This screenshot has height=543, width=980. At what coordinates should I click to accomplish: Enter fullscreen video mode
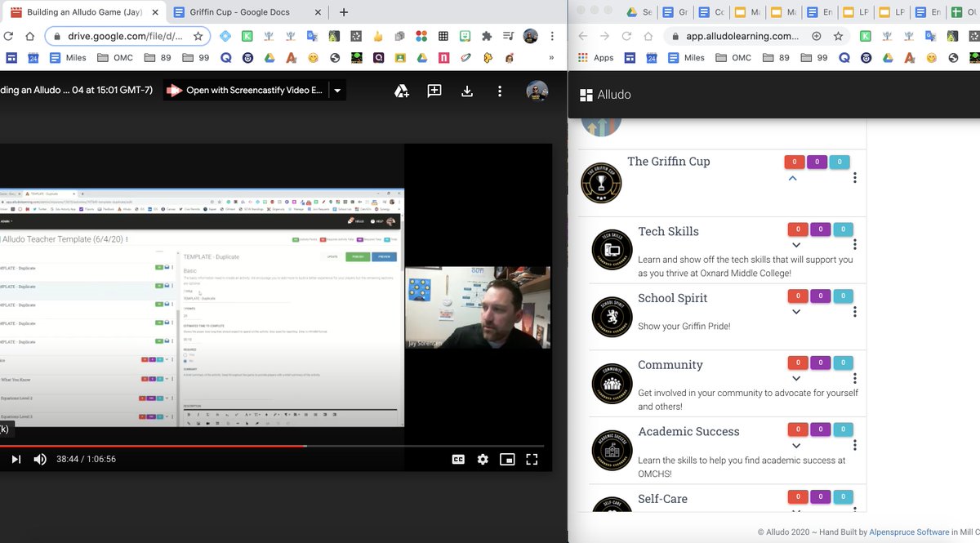click(x=532, y=459)
